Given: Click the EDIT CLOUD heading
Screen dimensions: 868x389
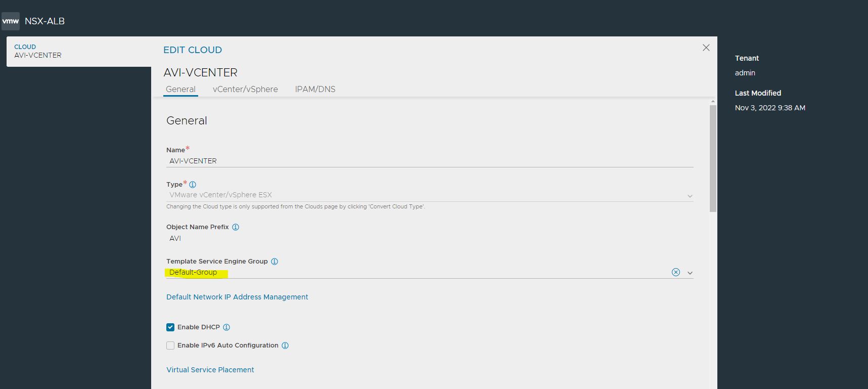Looking at the screenshot, I should (193, 50).
